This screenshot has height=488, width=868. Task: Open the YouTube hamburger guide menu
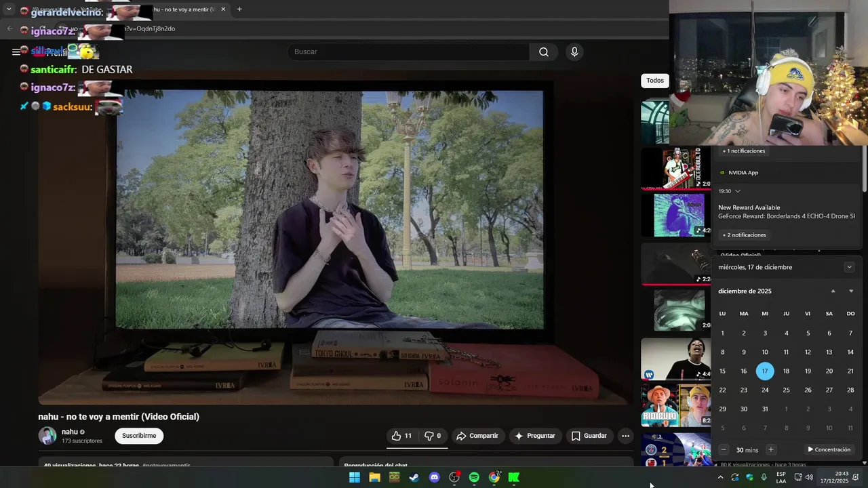[x=16, y=52]
